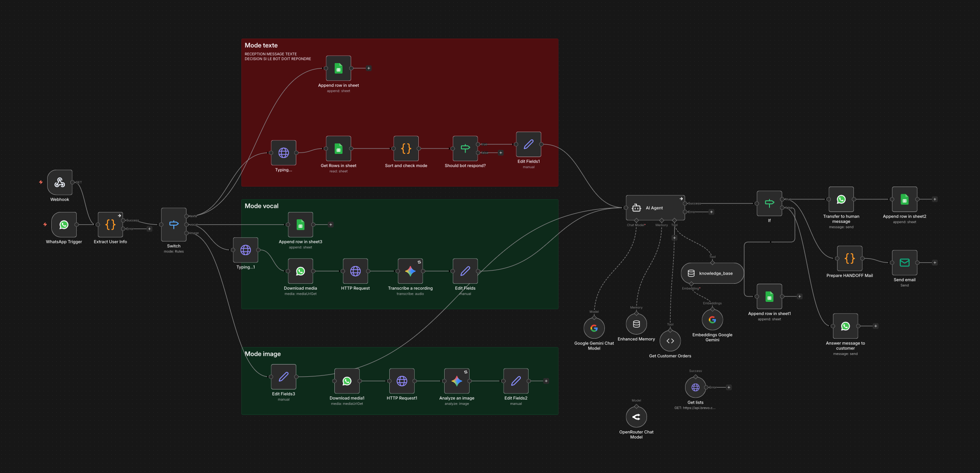Screen dimensions: 980x473
Task: Click the Enhanced Memory node
Action: (x=636, y=324)
